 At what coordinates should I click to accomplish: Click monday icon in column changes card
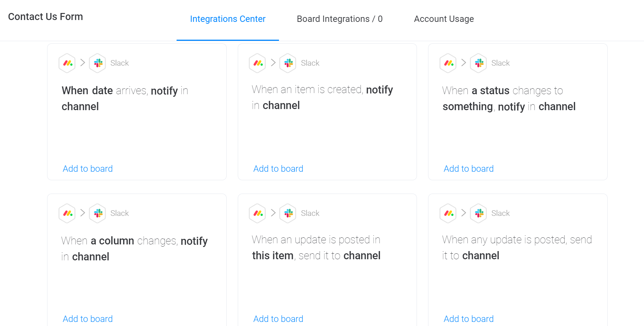(x=67, y=213)
